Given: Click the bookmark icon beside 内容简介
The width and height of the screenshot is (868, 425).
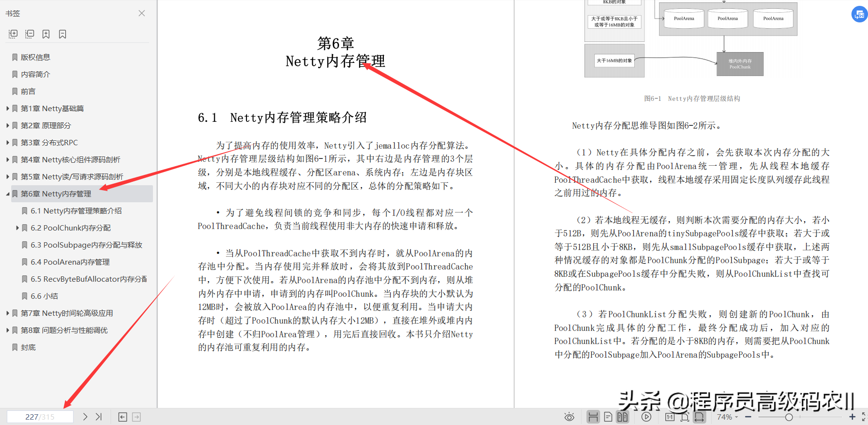Looking at the screenshot, I should pyautogui.click(x=15, y=74).
